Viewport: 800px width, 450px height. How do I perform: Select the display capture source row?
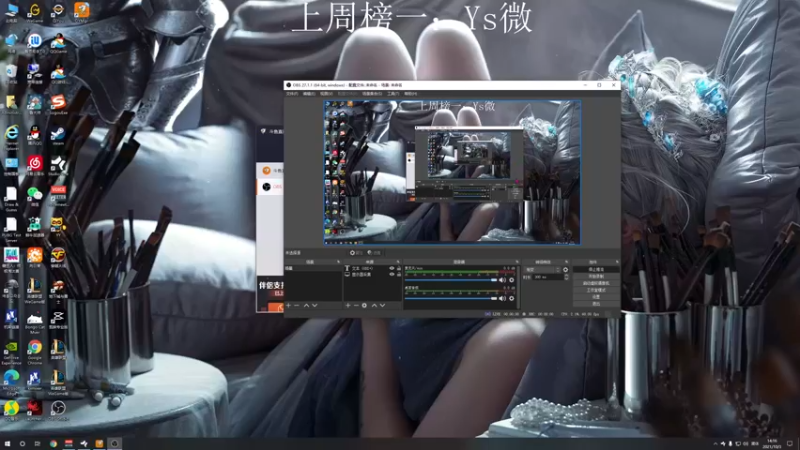(372, 274)
